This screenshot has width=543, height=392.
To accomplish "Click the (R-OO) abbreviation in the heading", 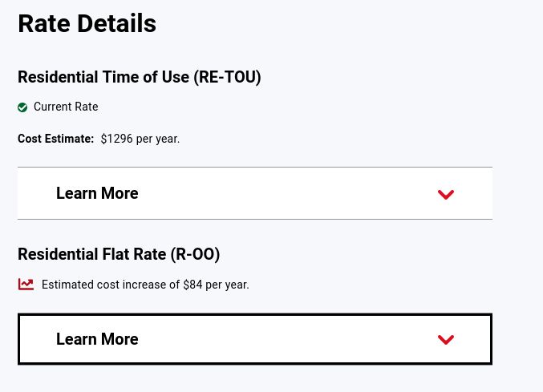I will coord(195,254).
